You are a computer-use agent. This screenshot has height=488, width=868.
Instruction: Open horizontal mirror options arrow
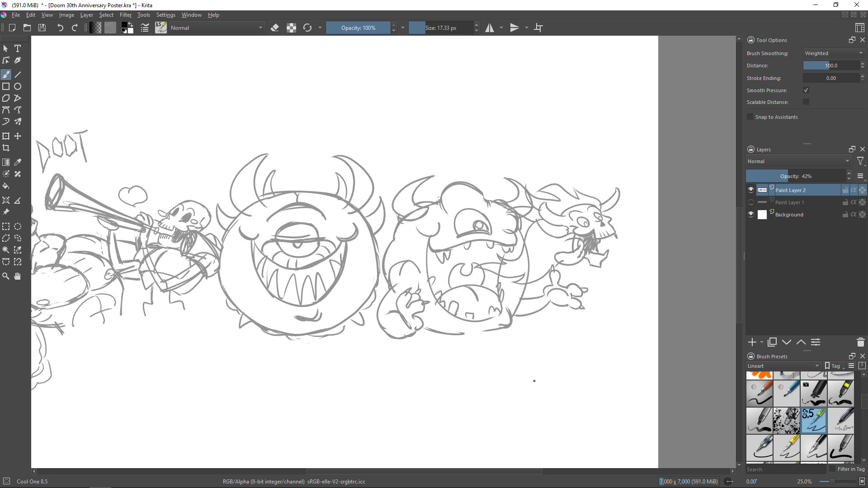pos(501,28)
